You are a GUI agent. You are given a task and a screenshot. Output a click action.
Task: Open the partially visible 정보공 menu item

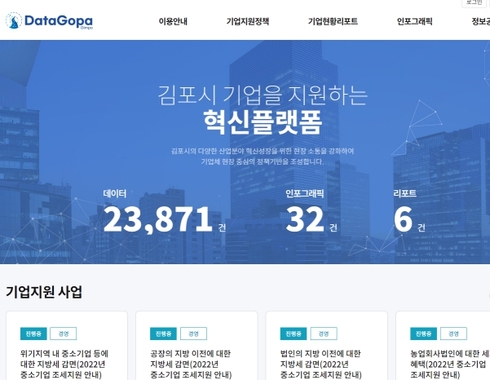point(481,22)
